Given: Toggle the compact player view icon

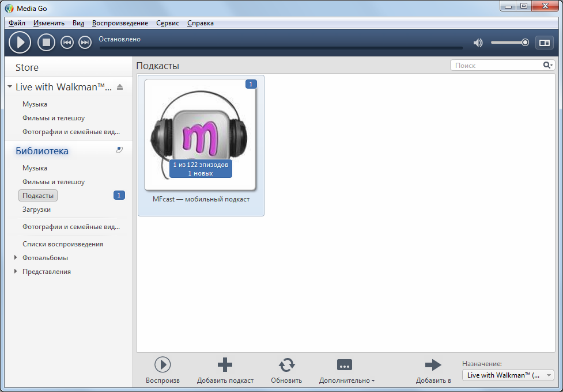Looking at the screenshot, I should [x=545, y=43].
